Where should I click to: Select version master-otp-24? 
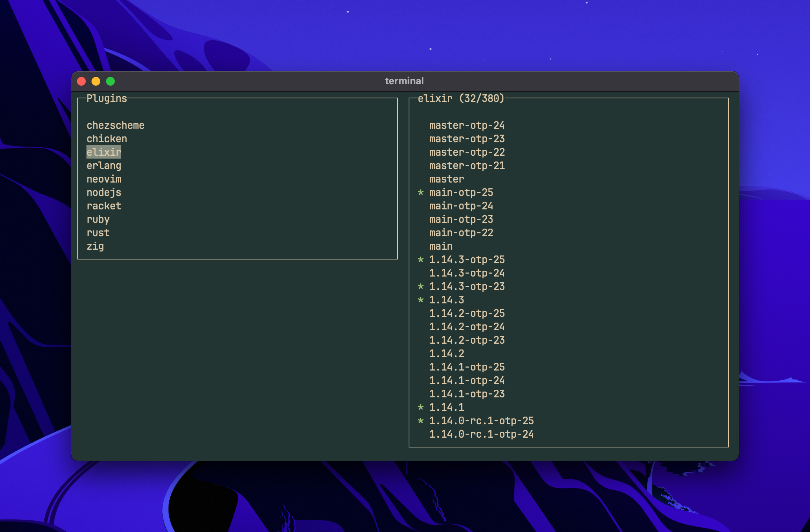point(467,126)
